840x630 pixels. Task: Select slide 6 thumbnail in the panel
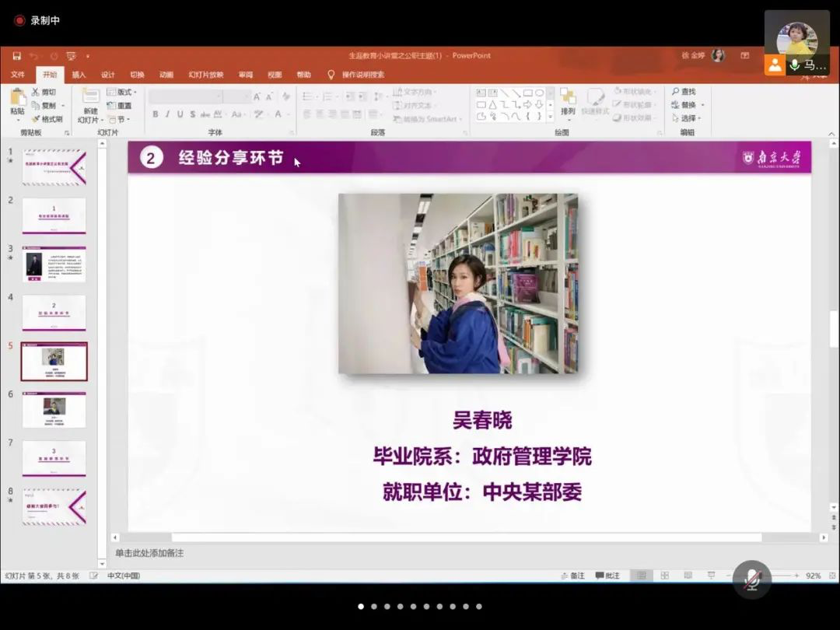click(x=54, y=410)
